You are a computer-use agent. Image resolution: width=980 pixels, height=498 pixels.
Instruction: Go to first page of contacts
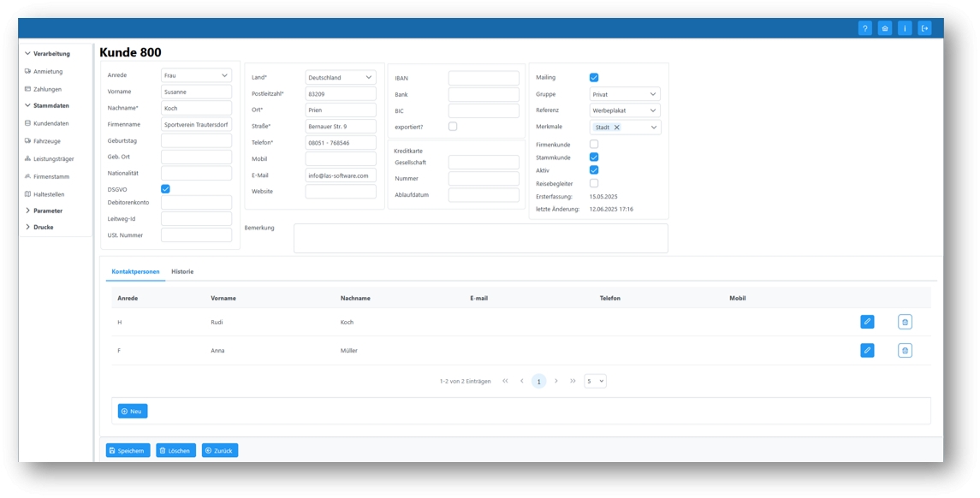505,381
